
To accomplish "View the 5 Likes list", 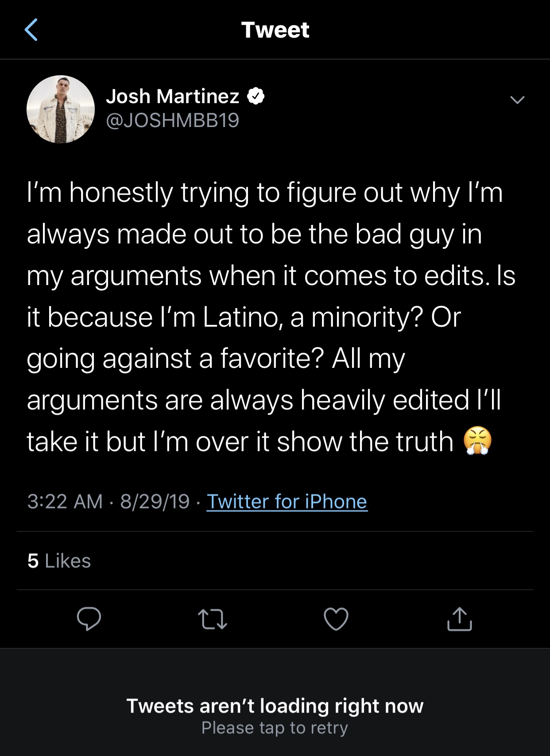I will 59,561.
